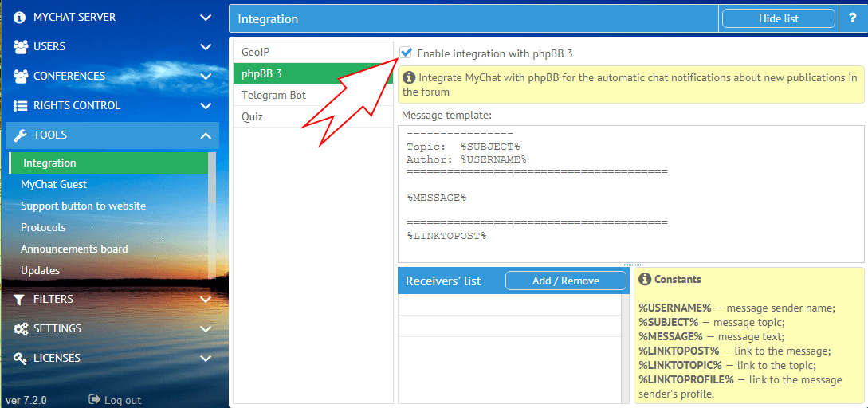Screen dimensions: 868x408
Task: Disable the phpBB 3 integration checkbox
Action: coord(407,53)
